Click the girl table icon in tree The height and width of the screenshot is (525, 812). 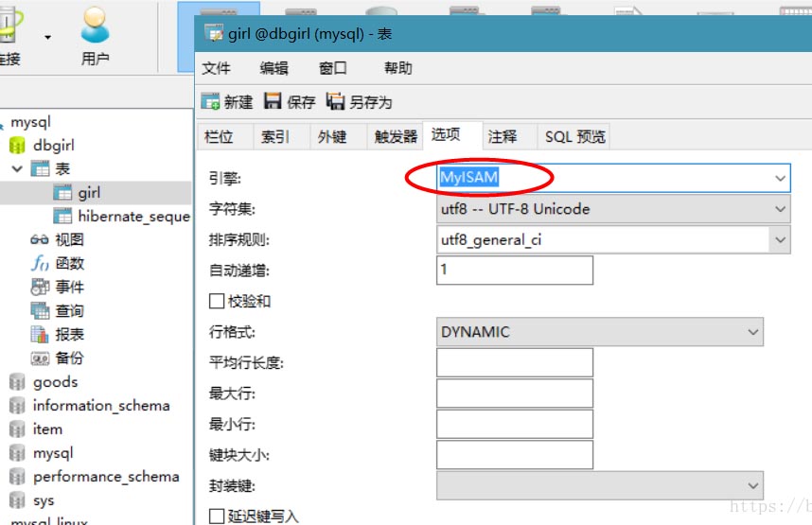click(62, 193)
